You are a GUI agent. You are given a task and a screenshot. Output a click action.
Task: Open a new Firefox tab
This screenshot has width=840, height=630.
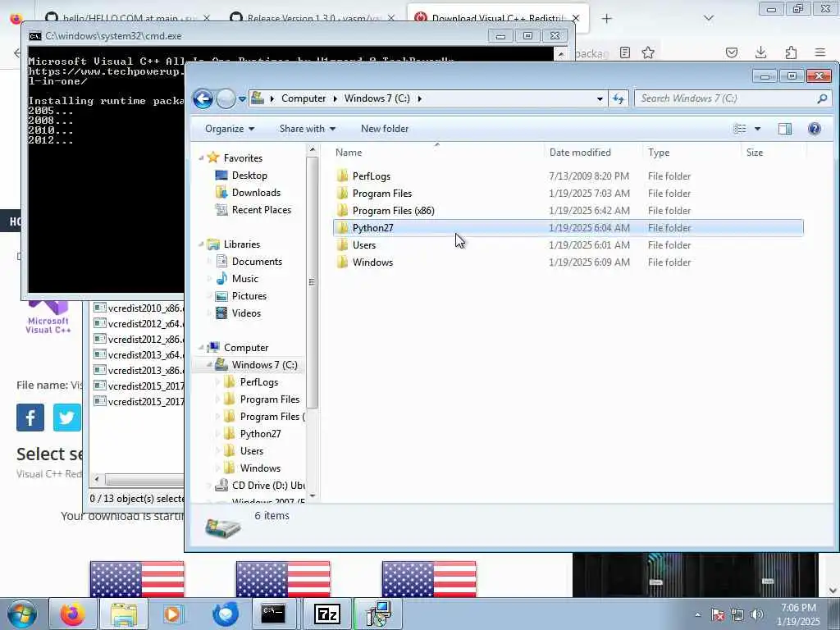coord(606,19)
